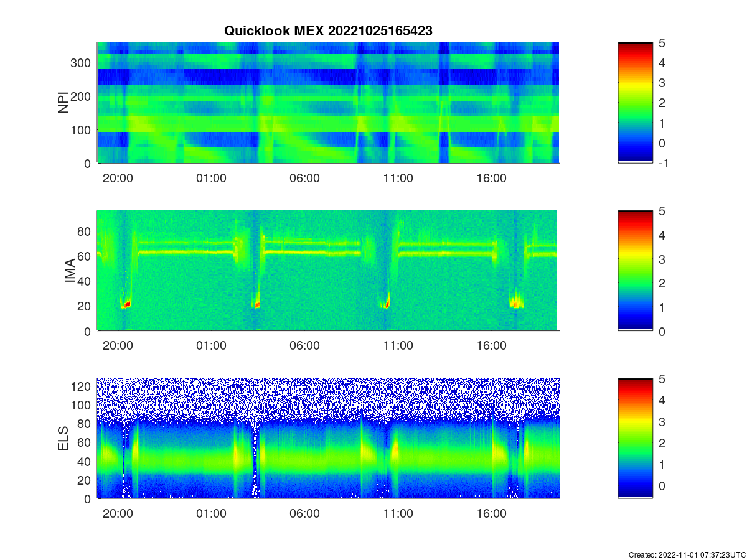This screenshot has height=560, width=747.
Task: Click the "3" label on the IMA colorbar
Action: (x=662, y=259)
